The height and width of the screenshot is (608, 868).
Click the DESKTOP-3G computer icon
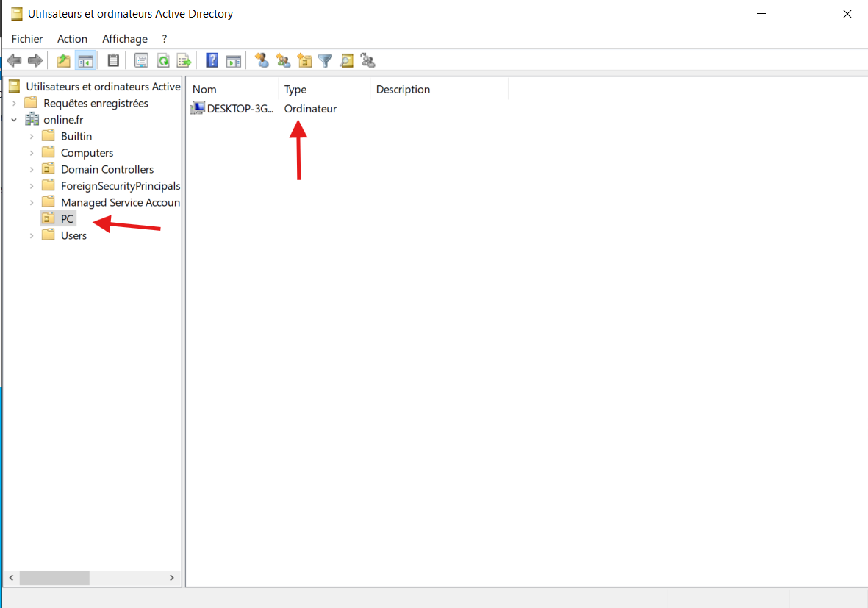coord(198,109)
